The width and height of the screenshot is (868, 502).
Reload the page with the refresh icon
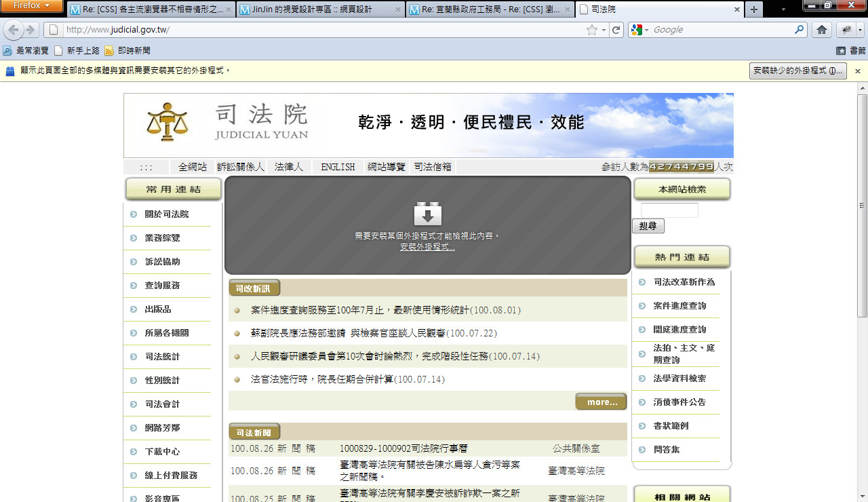pyautogui.click(x=616, y=30)
